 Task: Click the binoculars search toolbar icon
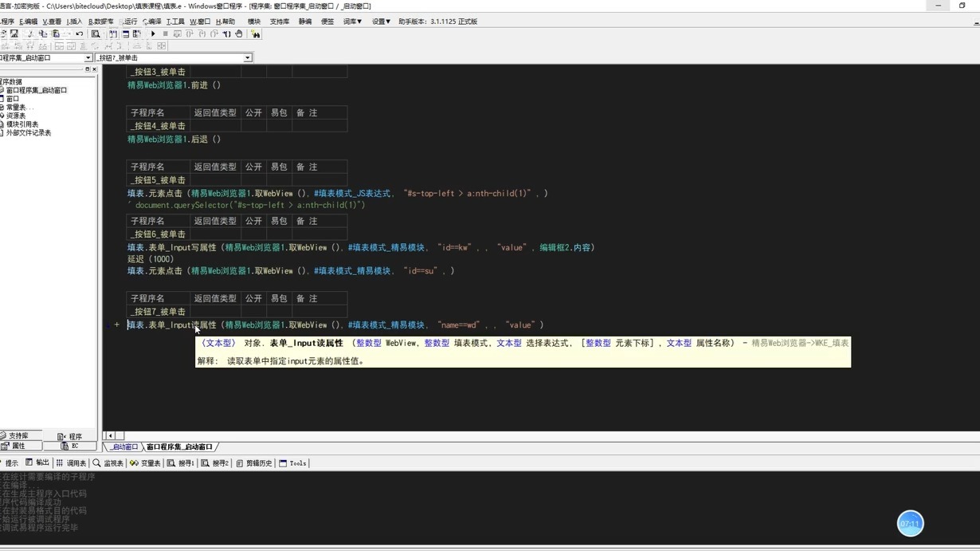(255, 33)
